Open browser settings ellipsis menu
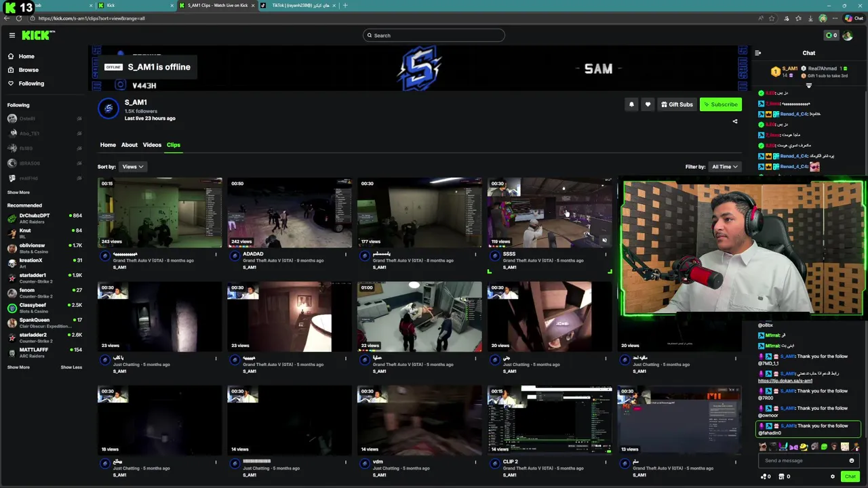The width and height of the screenshot is (868, 488). 835,18
